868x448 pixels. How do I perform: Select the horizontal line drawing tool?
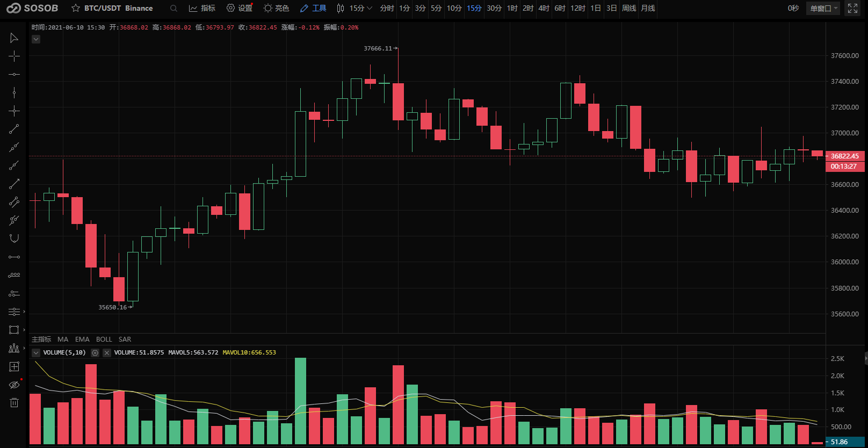[14, 74]
